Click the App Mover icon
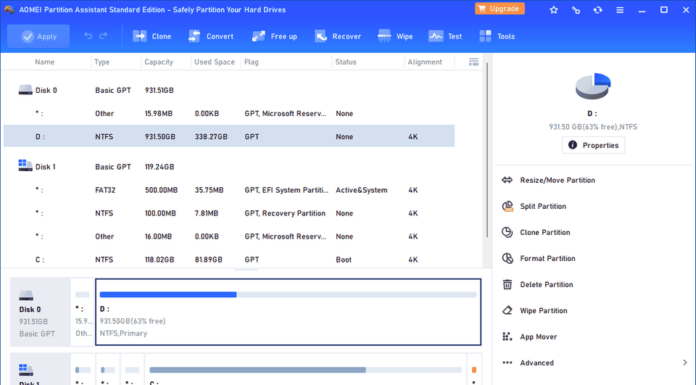This screenshot has width=696, height=385. (x=507, y=337)
